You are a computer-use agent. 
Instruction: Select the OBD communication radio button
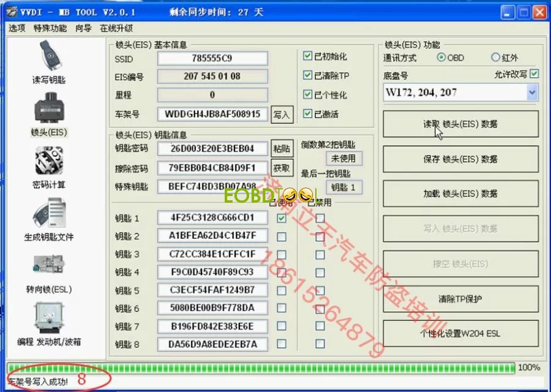pyautogui.click(x=441, y=58)
